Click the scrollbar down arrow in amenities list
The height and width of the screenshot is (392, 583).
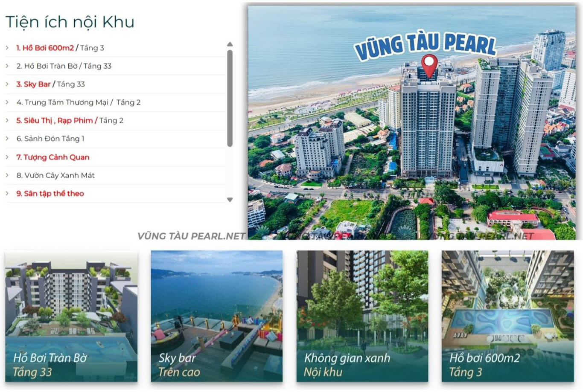tap(230, 200)
